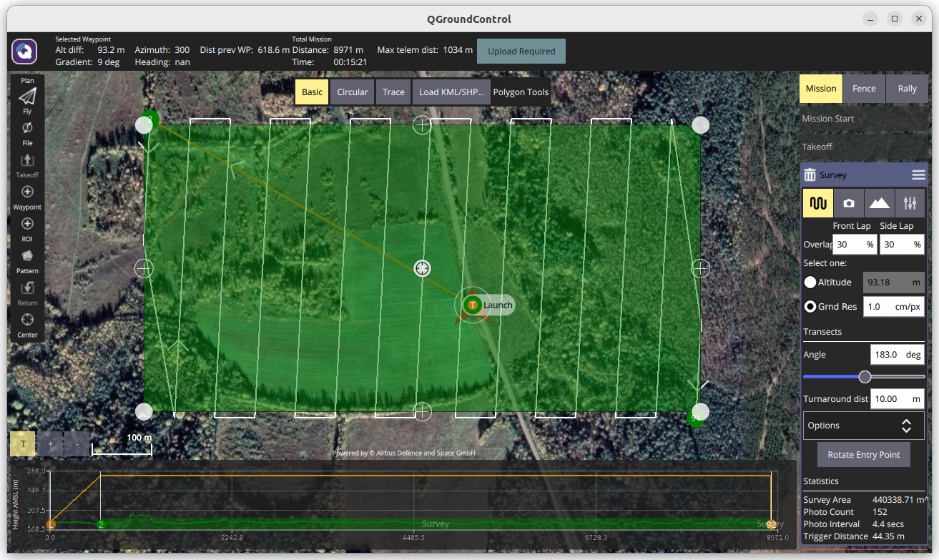Screen dimensions: 939x560
Task: Open the Polygon Tools dropdown
Action: pos(521,92)
